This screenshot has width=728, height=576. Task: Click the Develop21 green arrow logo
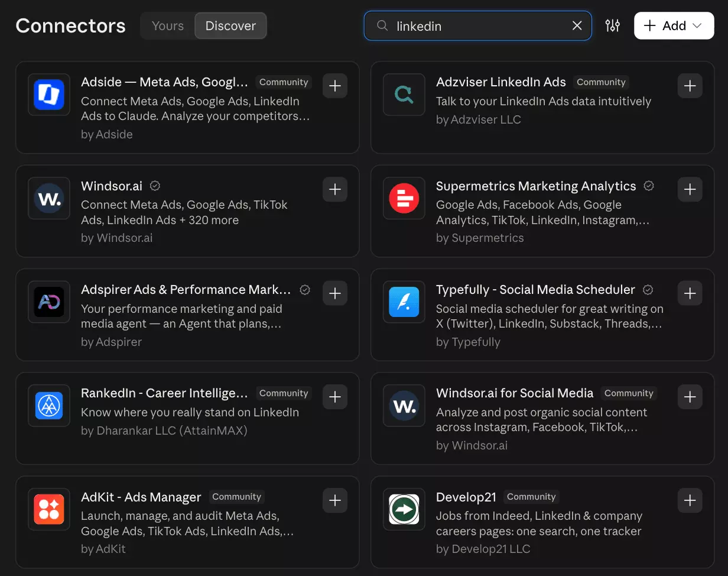(x=404, y=509)
